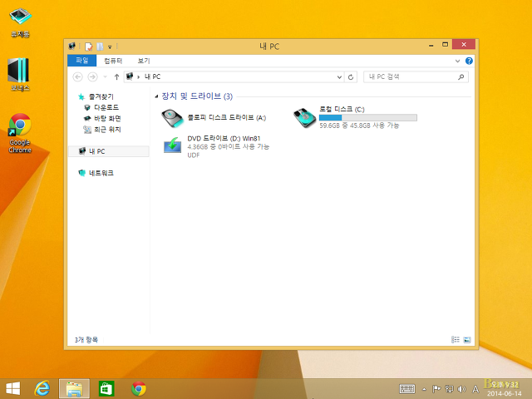Launch Google Chrome from desktop shortcut
This screenshot has width=532, height=399.
pyautogui.click(x=20, y=133)
